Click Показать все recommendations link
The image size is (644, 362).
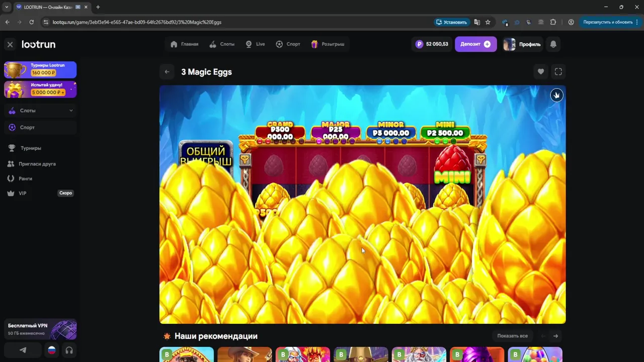click(x=512, y=336)
